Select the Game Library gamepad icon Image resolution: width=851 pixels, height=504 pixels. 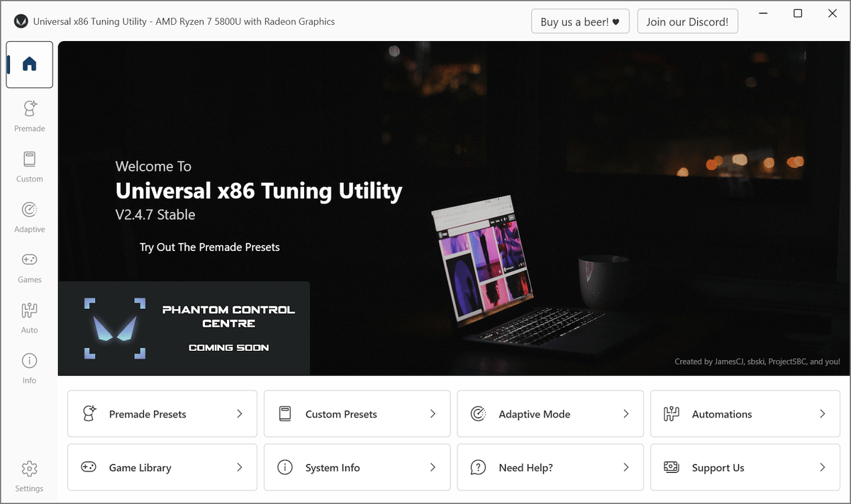pos(88,467)
